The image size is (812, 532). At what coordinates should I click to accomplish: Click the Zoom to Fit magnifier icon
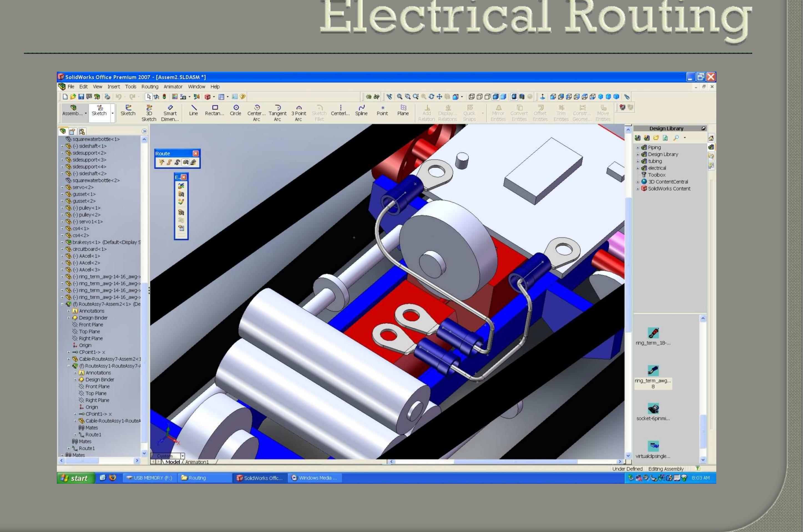click(399, 97)
